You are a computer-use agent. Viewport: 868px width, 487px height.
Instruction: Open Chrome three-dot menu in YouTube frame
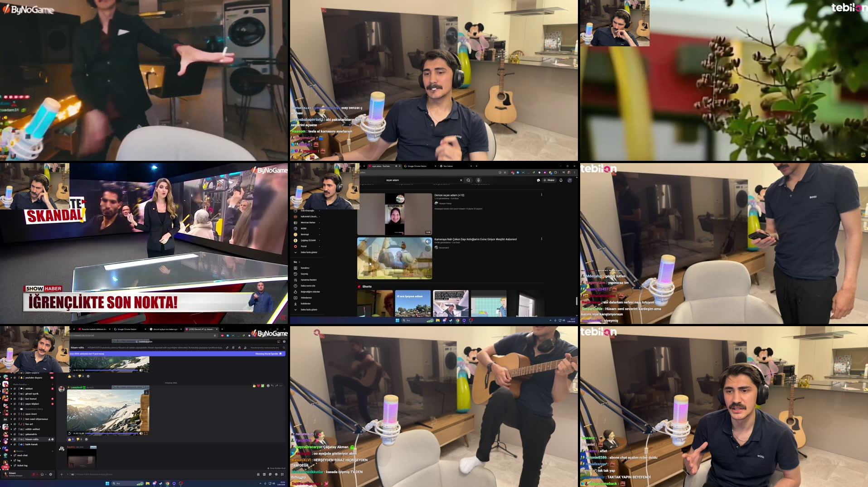coord(574,172)
